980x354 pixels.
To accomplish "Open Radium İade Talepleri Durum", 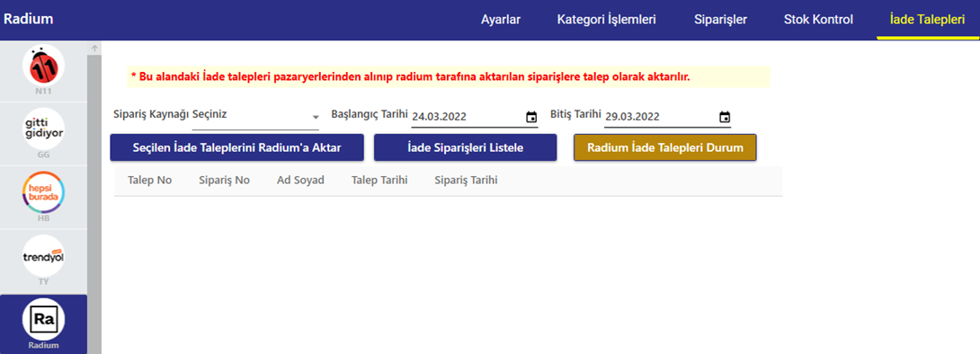I will [665, 148].
